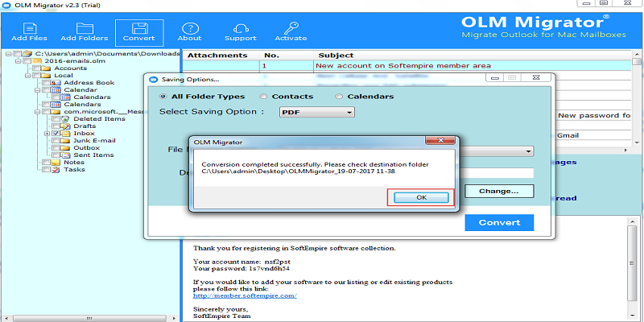This screenshot has height=322, width=644.
Task: Open the member.softempire.com link
Action: tap(245, 295)
